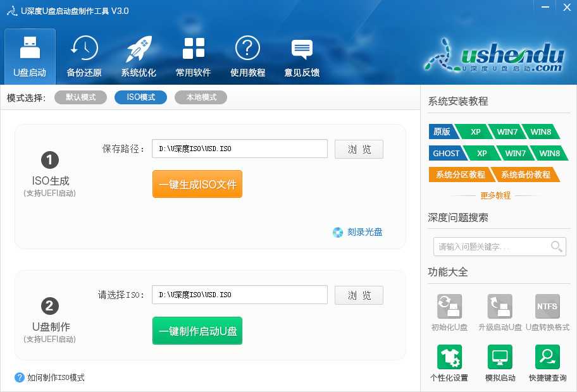
Task: Launch 模拟启动 monitor icon
Action: click(500, 357)
